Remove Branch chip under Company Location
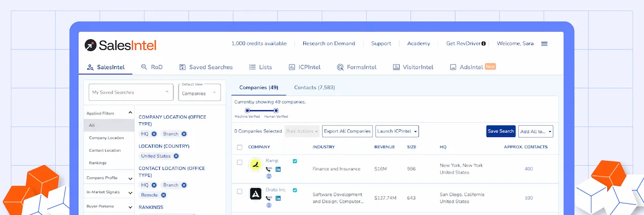Screen dimensions: 644x215 click(x=184, y=134)
